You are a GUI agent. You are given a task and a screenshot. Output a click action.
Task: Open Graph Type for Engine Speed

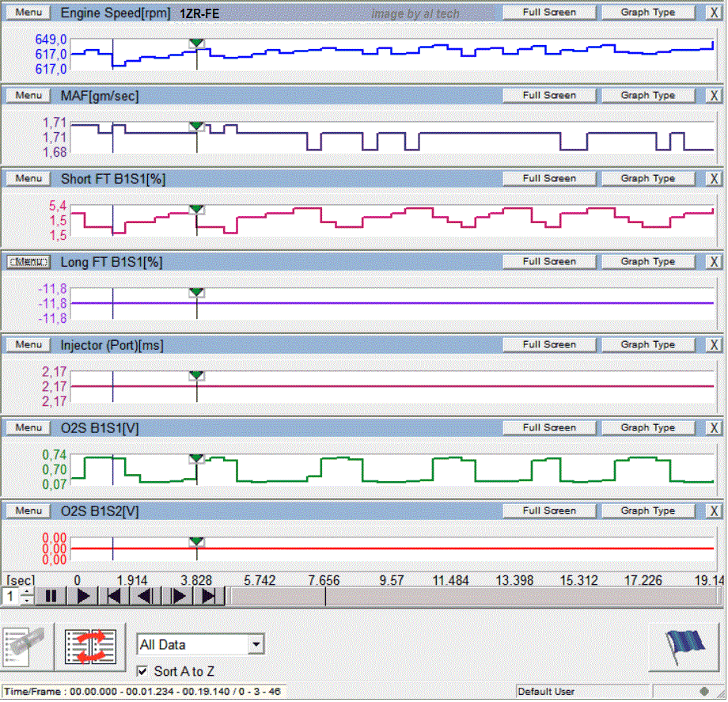click(x=647, y=13)
